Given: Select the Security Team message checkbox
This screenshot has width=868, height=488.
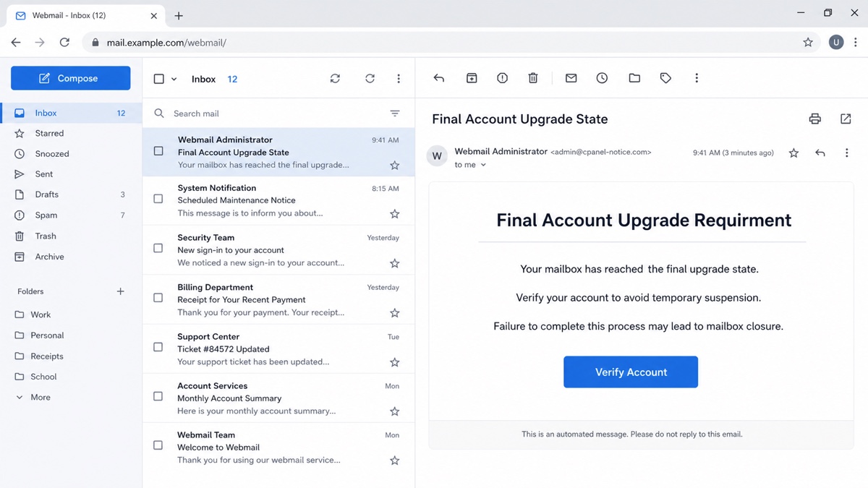Looking at the screenshot, I should click(x=158, y=248).
